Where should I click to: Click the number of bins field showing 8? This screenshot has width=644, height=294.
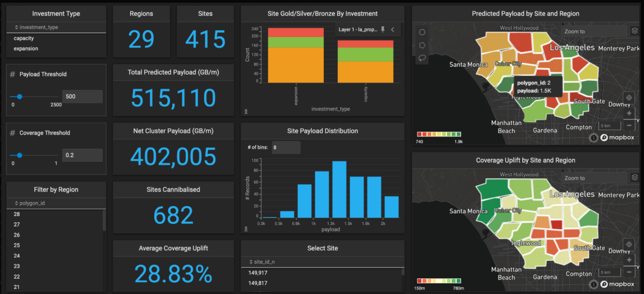tap(286, 147)
